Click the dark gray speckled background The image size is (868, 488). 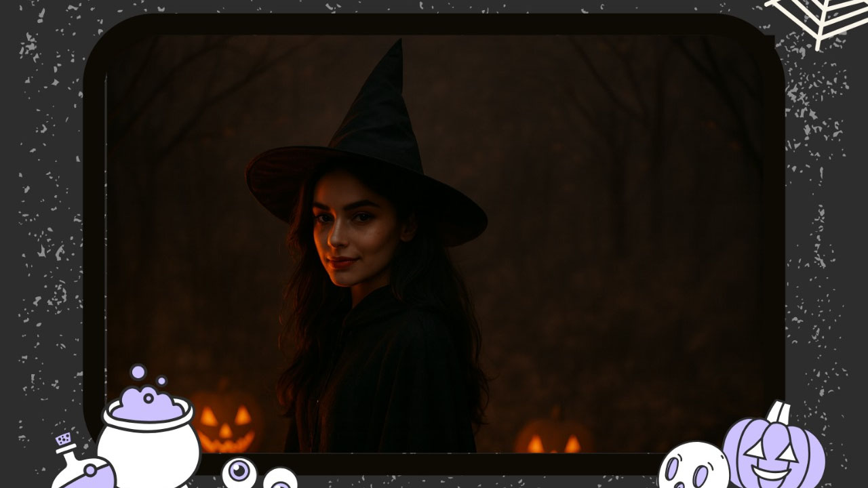41,203
